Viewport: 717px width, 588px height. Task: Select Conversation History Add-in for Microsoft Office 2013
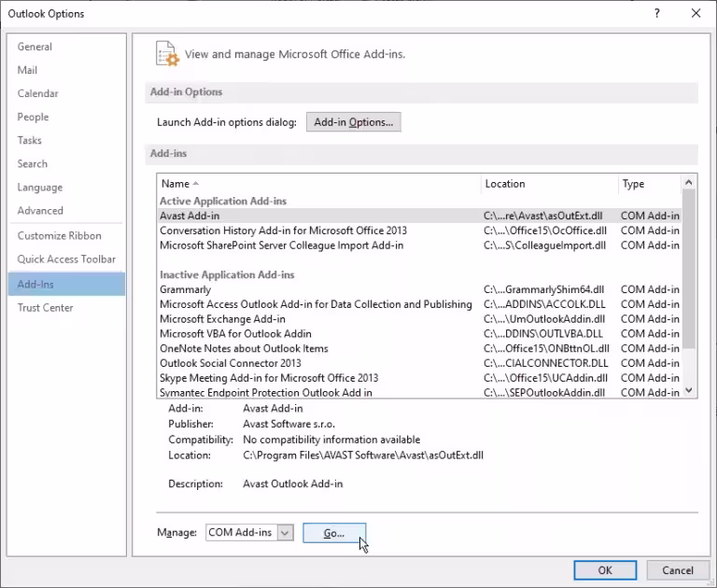(419, 231)
